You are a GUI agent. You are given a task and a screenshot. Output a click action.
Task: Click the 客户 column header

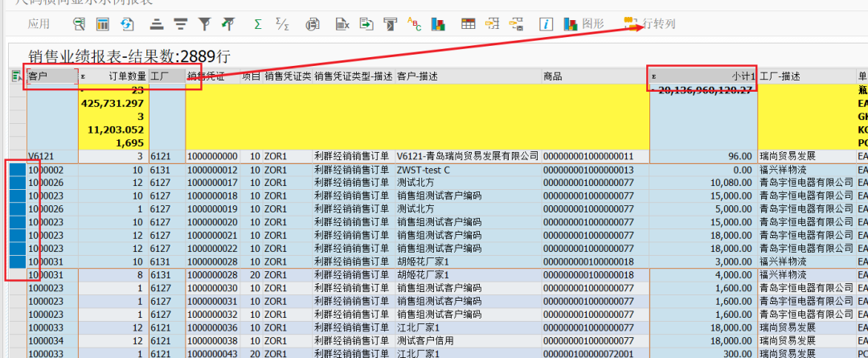point(52,76)
